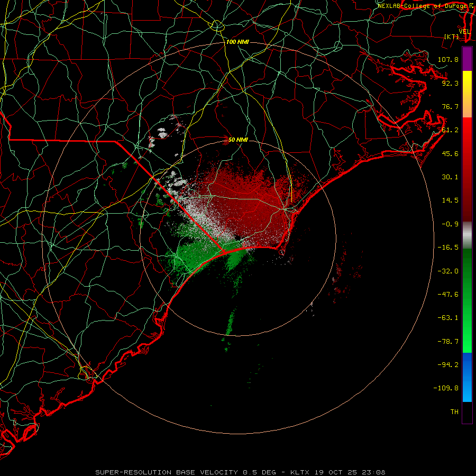Pick the purple segment of the color bar

point(467,59)
